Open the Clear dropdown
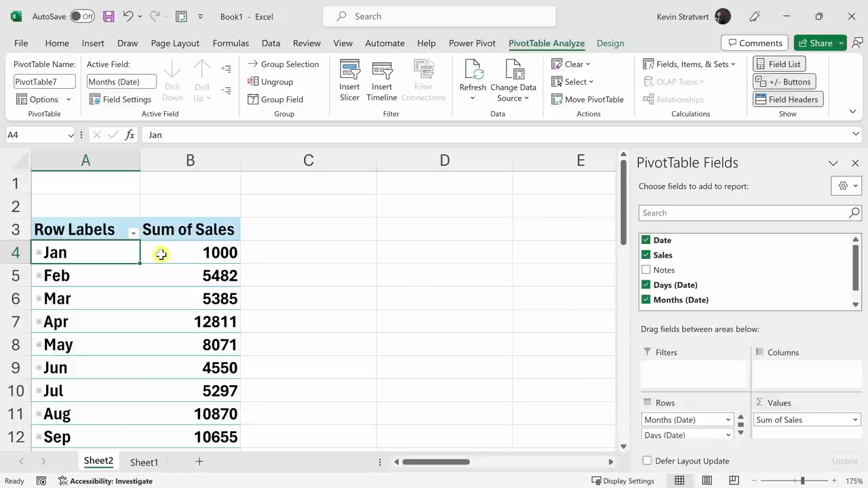The image size is (868, 488). click(x=571, y=64)
